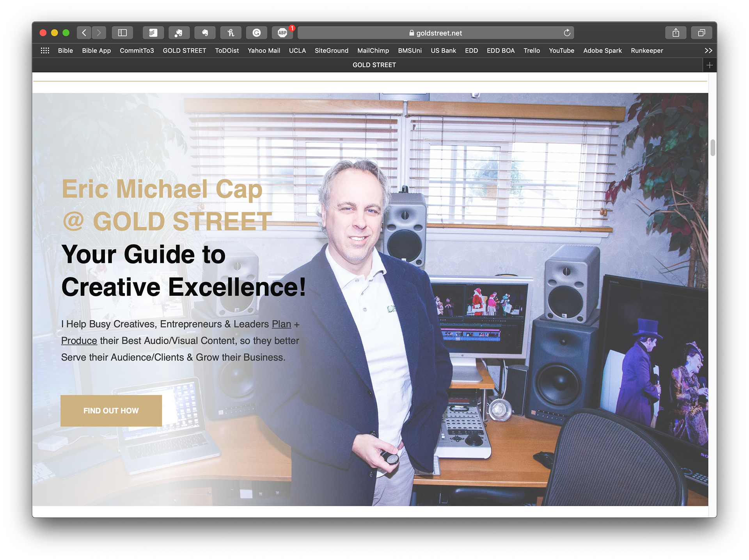The width and height of the screenshot is (749, 560).
Task: Click the page's vertical scrollbar thumb
Action: (713, 148)
